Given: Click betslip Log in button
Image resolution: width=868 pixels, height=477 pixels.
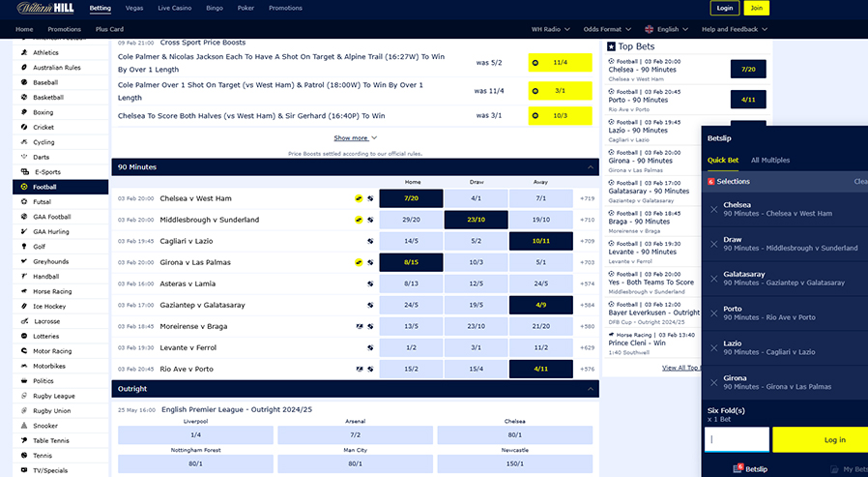Looking at the screenshot, I should (821, 440).
